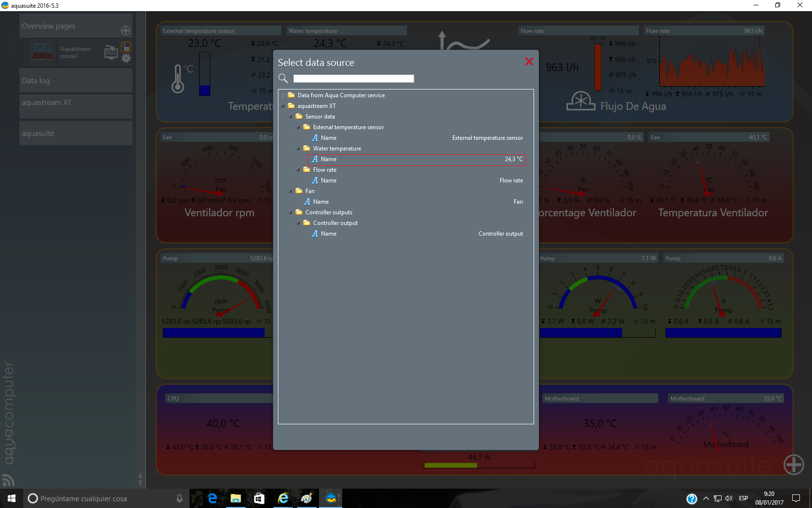The image size is (812, 508).
Task: Open the network tray icon
Action: [718, 498]
